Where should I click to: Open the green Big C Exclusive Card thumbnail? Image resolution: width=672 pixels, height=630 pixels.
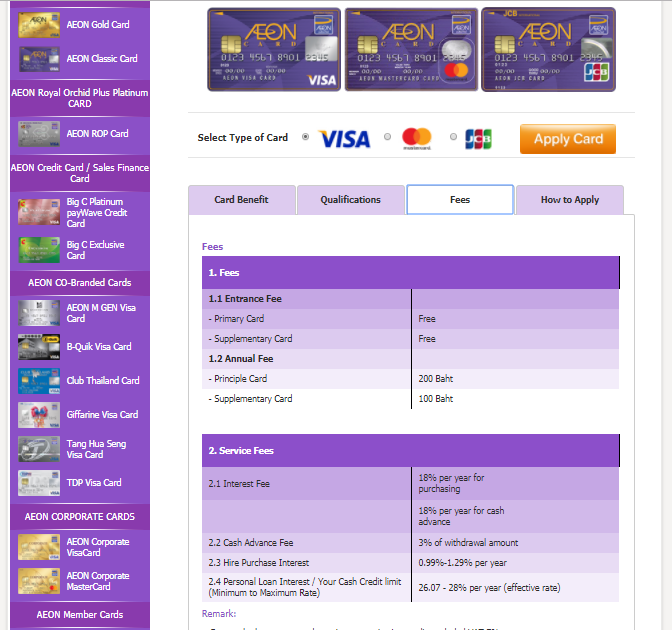click(x=39, y=250)
